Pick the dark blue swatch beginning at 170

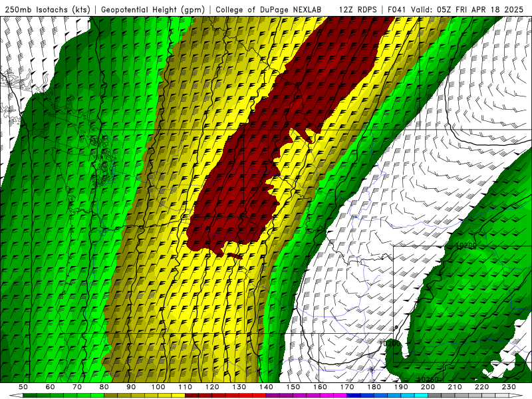354,395
